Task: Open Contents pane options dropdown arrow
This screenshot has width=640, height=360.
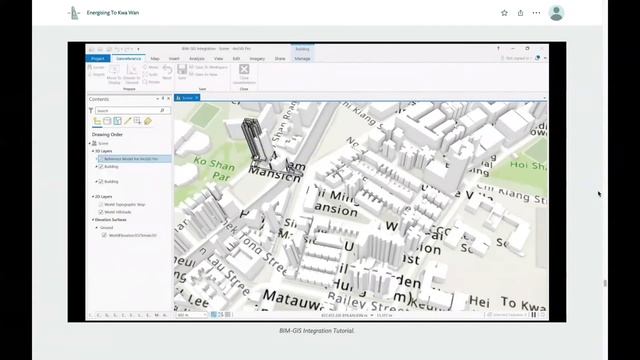Action: coord(158,99)
